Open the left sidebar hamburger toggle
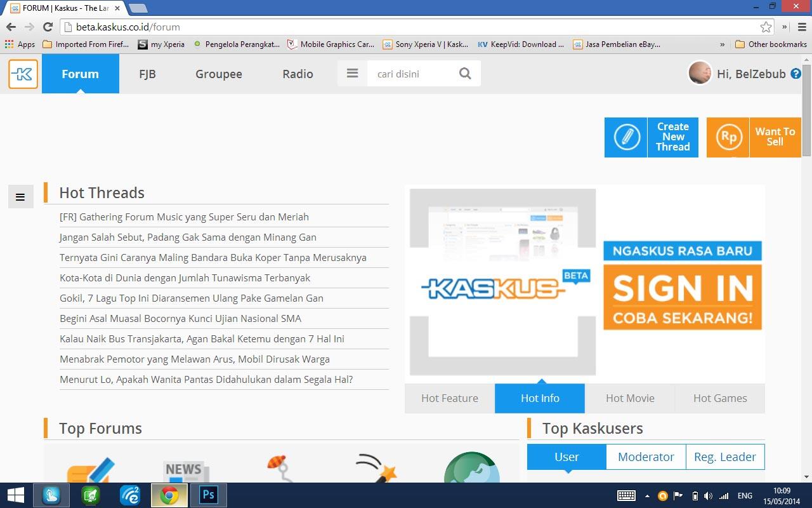812x508 pixels. point(20,197)
